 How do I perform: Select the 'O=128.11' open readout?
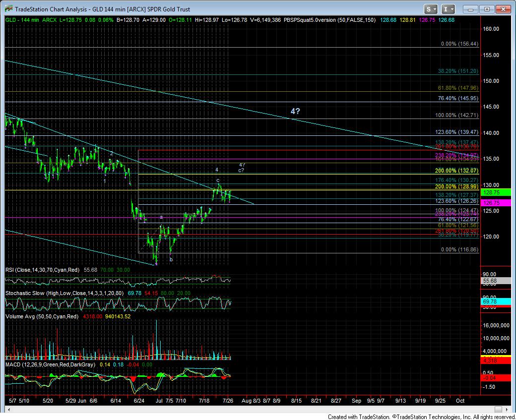180,20
